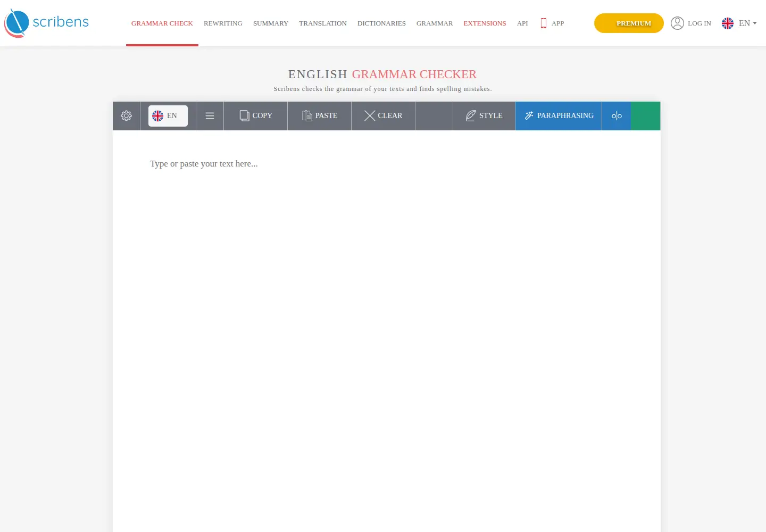
Task: Expand the EN language dropdown in header
Action: click(x=739, y=23)
